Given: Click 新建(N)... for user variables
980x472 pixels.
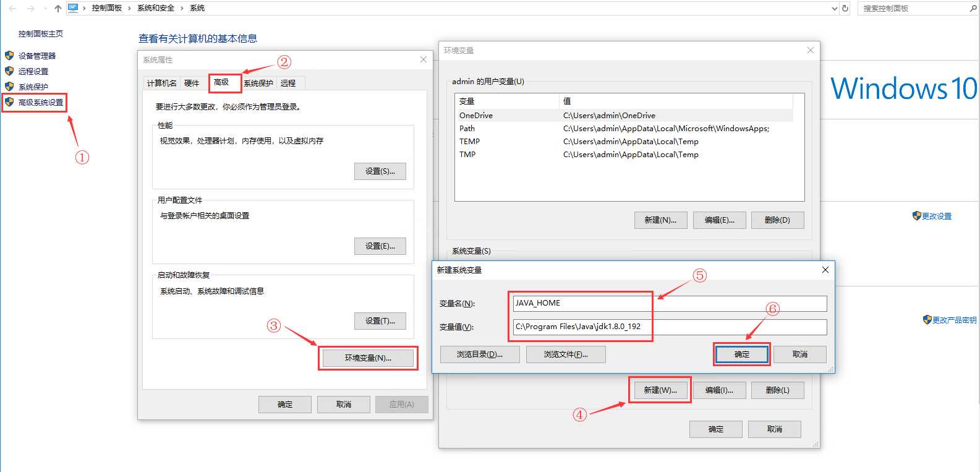Looking at the screenshot, I should pyautogui.click(x=661, y=220).
